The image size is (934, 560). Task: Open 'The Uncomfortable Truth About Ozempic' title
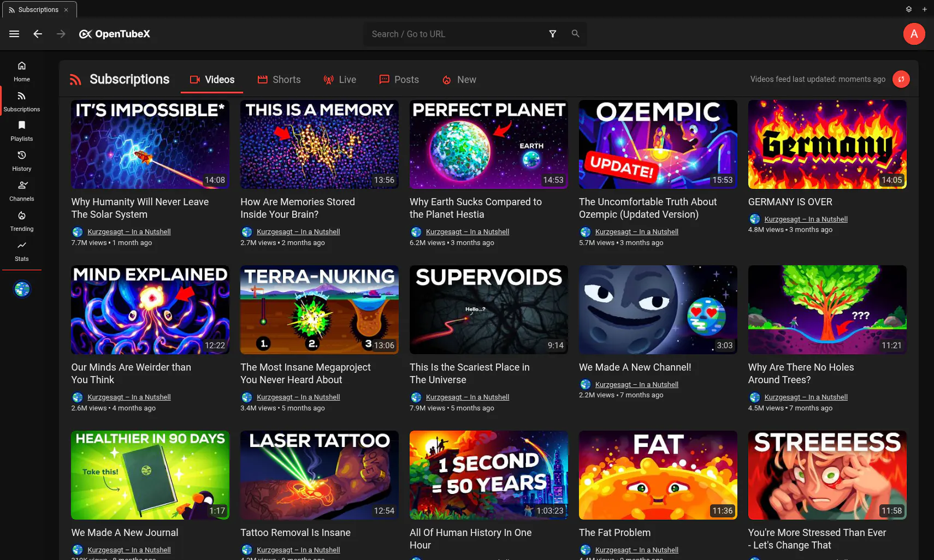point(648,208)
